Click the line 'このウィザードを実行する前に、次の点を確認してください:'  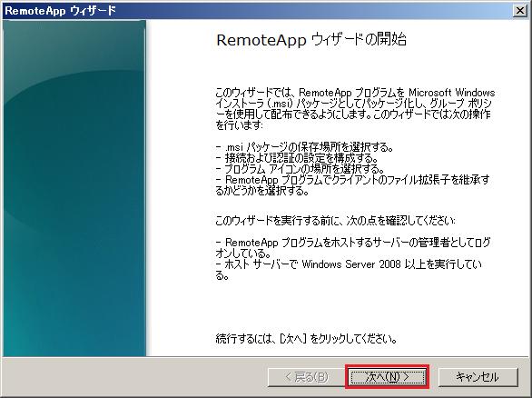(x=336, y=221)
